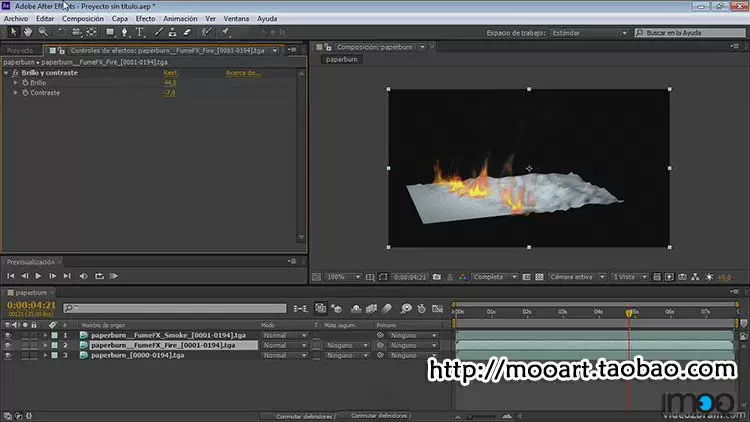Viewport: 750px width, 422px height.
Task: Select the Roto Brush tool
Action: coord(206,32)
